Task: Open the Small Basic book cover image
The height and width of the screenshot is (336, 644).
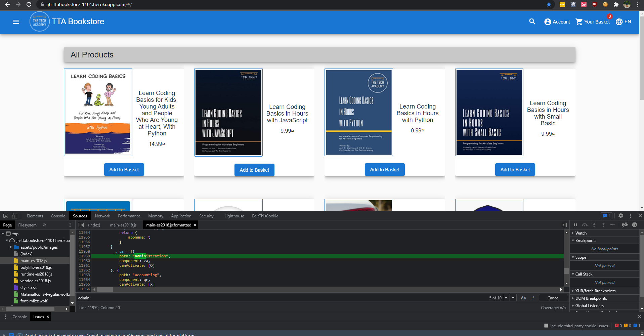Action: coord(489,112)
